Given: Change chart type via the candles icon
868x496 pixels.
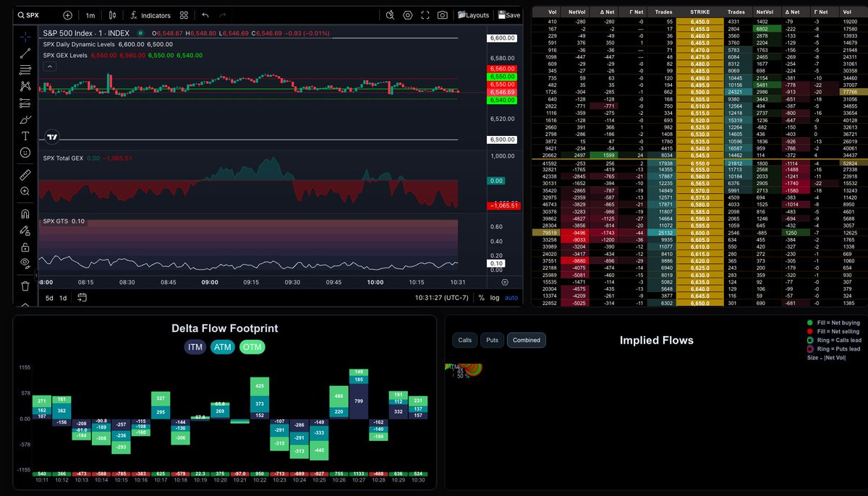Looking at the screenshot, I should 112,15.
